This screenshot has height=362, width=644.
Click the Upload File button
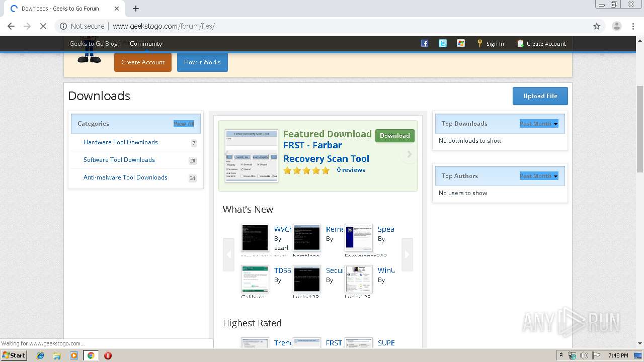click(540, 96)
